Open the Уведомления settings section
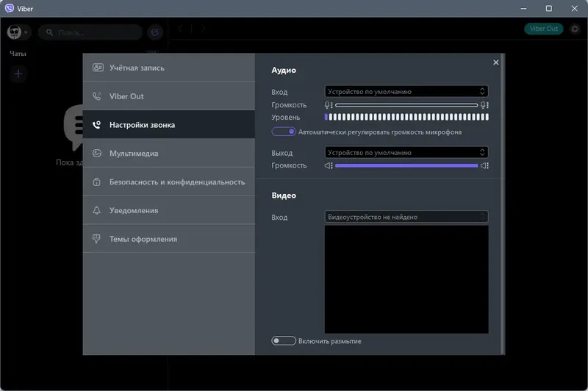The height and width of the screenshot is (391, 588). 169,210
